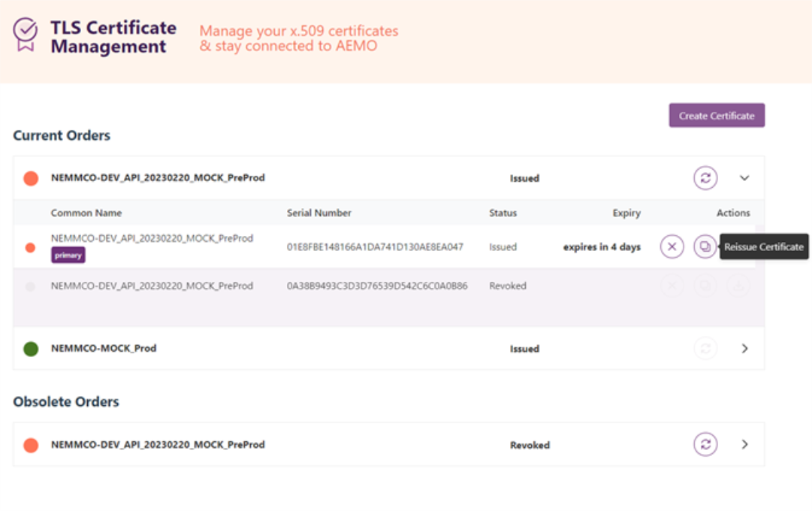Select serial number 01E8FBE148166A1DA741D130AE8EA047

coord(375,246)
